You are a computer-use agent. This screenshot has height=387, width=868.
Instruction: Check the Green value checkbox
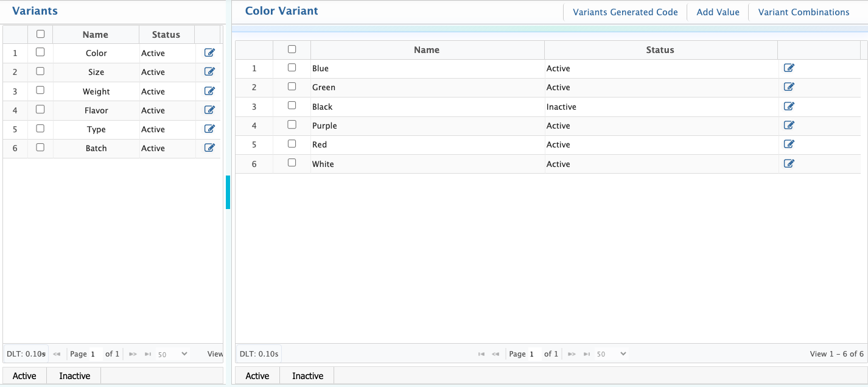tap(292, 87)
